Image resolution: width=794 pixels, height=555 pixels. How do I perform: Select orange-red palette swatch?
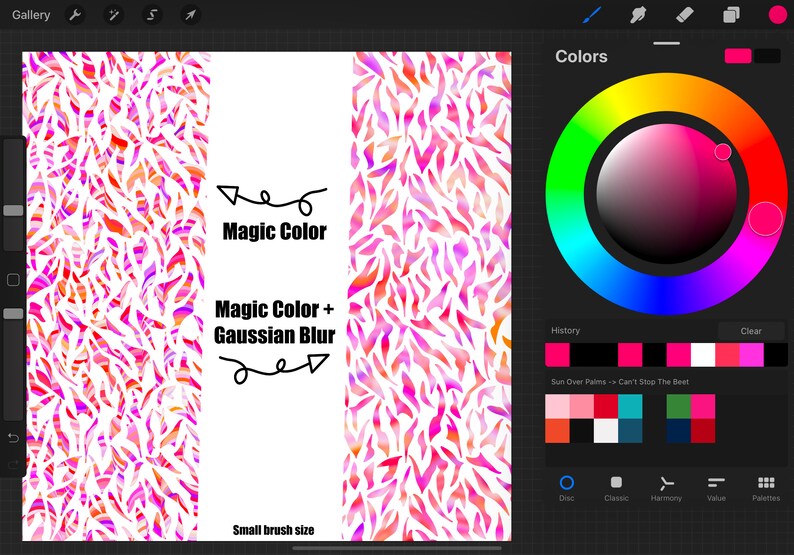coord(558,431)
